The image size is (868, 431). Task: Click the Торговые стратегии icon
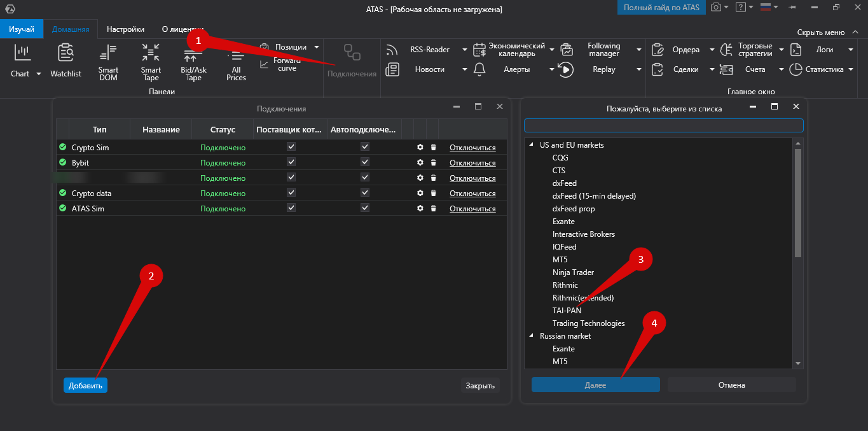726,50
